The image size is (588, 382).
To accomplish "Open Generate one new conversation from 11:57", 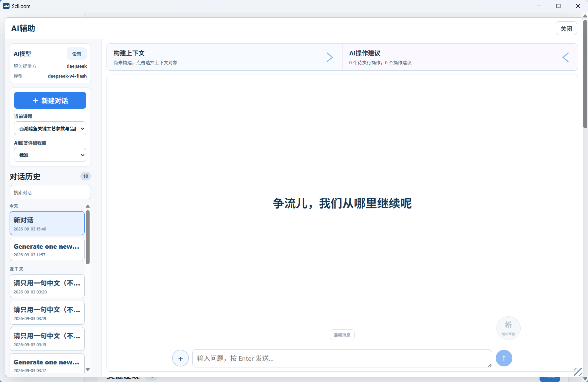I will point(47,250).
